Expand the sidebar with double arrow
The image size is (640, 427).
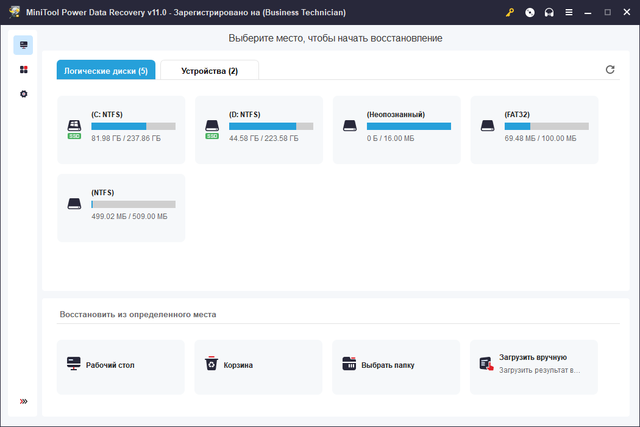click(24, 401)
